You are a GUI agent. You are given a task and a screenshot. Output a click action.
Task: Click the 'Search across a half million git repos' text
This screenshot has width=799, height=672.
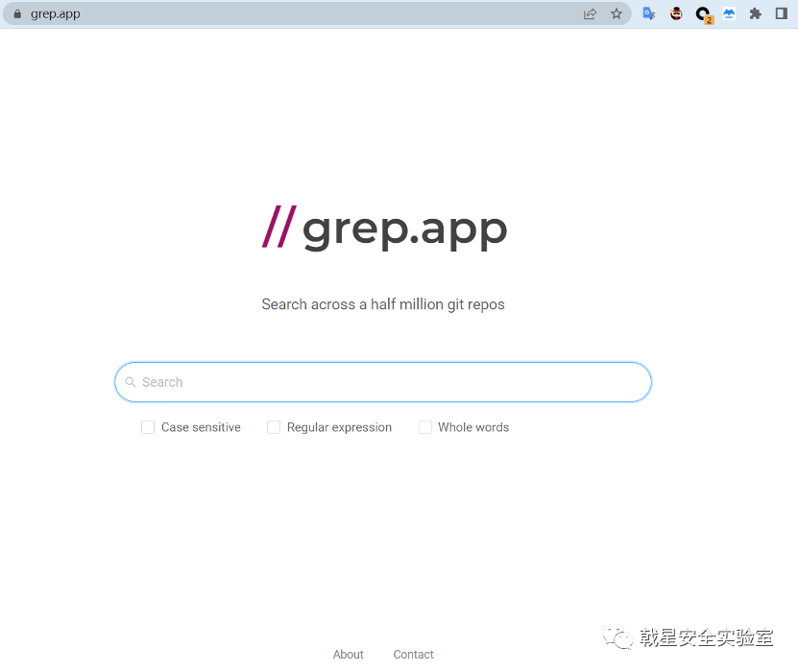[383, 304]
